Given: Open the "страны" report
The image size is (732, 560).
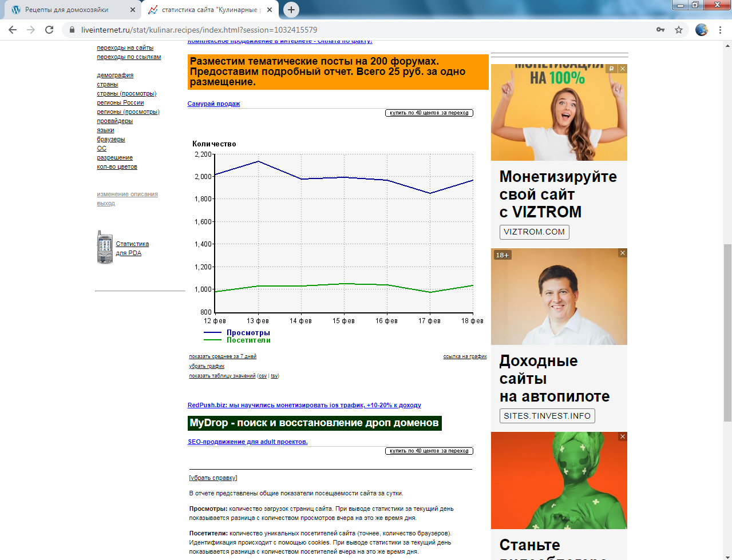Looking at the screenshot, I should (107, 85).
